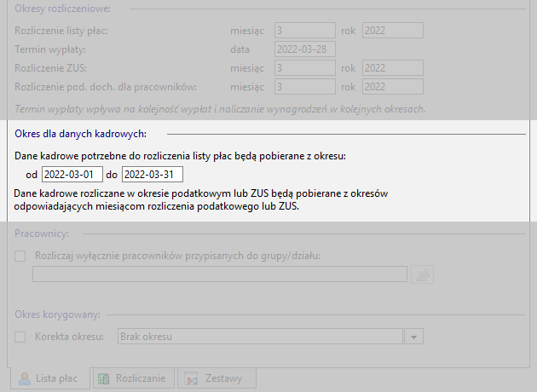Open the employee group picker icon button
The height and width of the screenshot is (392, 537).
click(x=423, y=274)
